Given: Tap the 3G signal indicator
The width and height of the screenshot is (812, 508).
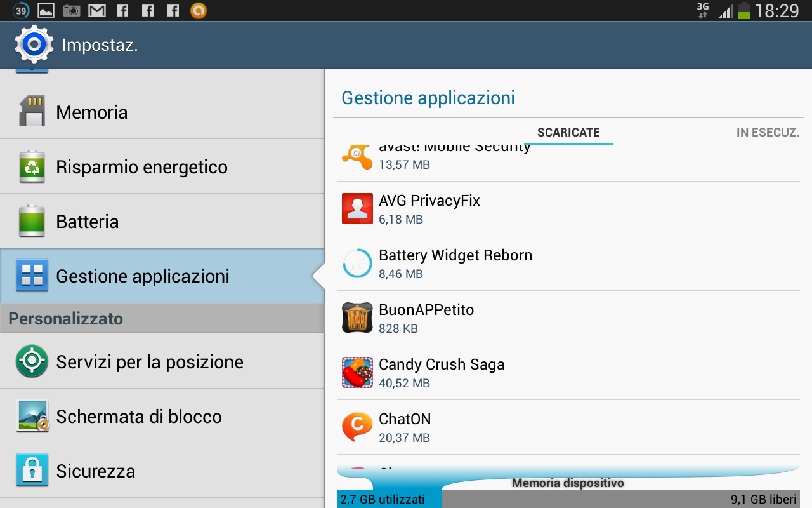Looking at the screenshot, I should coord(702,10).
